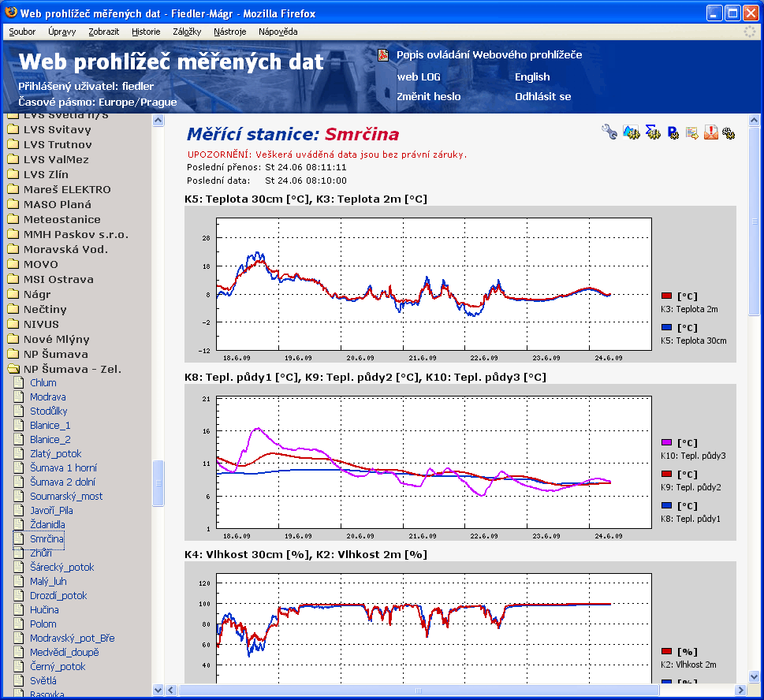
Task: Open the data export list icon
Action: (691, 133)
